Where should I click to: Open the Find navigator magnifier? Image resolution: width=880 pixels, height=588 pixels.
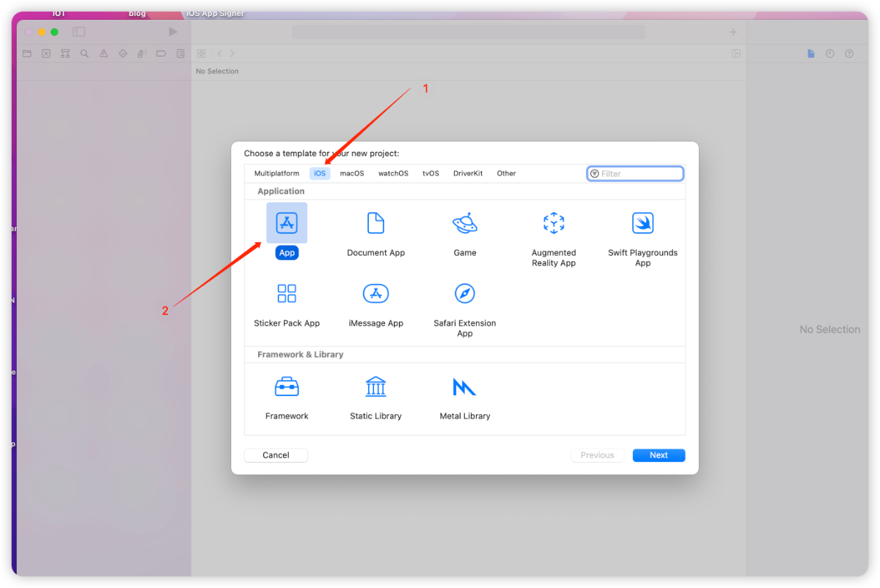84,54
